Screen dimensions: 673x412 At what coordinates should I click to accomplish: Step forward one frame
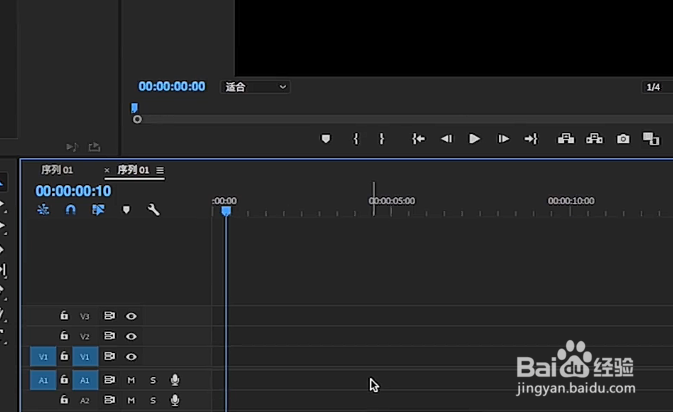pyautogui.click(x=503, y=139)
